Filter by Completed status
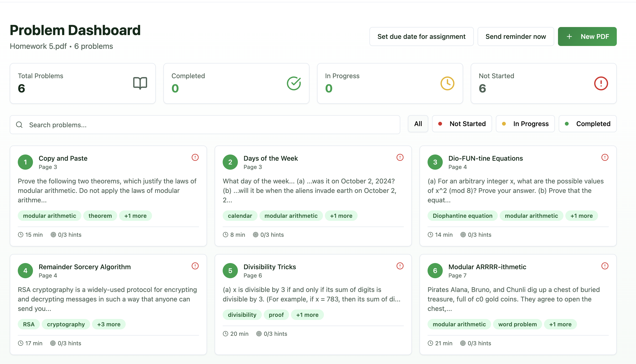The height and width of the screenshot is (364, 636). [x=587, y=123]
